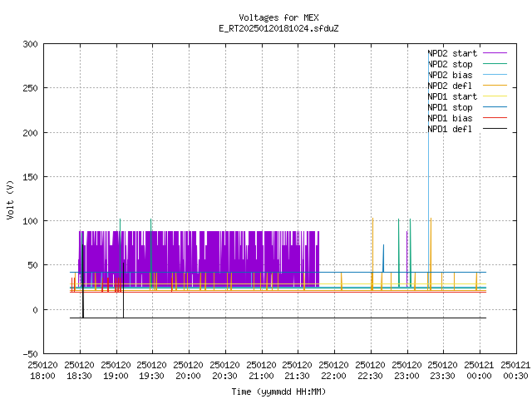Click the y-axis tick value 200

pos(30,133)
